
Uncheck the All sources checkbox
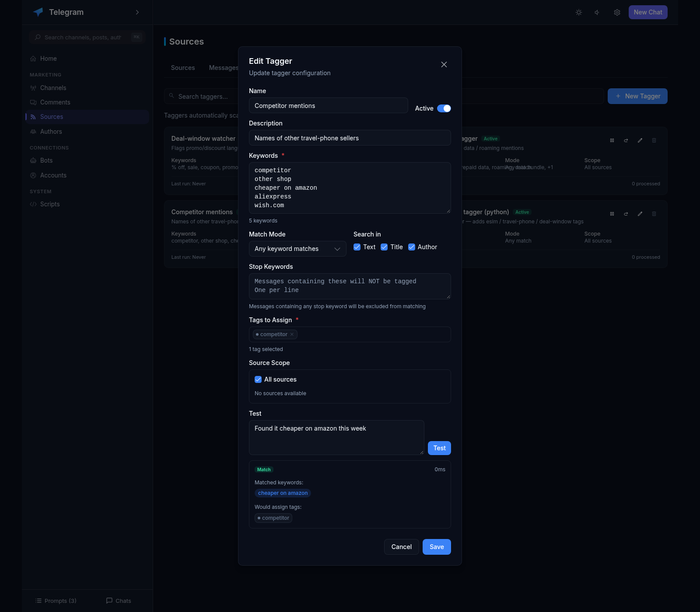(258, 379)
